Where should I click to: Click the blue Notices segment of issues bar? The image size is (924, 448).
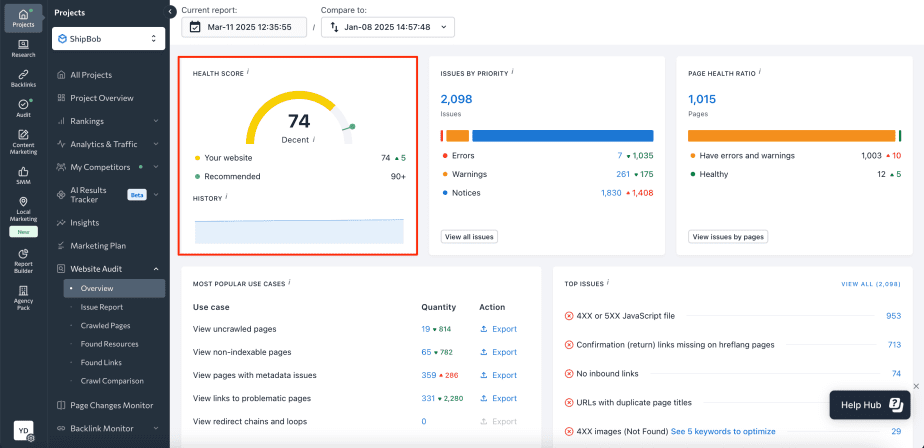pyautogui.click(x=563, y=136)
